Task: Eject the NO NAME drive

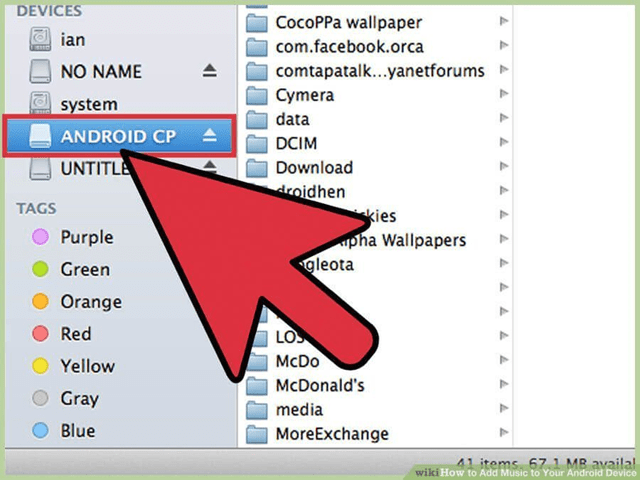Action: click(x=210, y=71)
